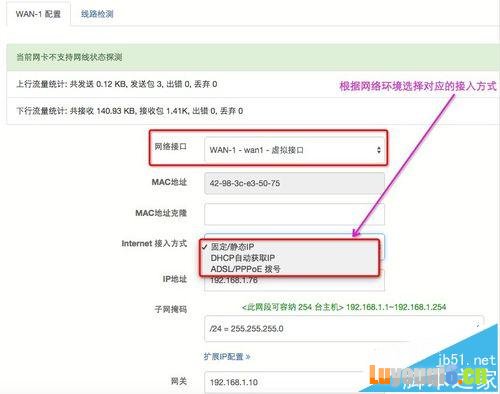The height and width of the screenshot is (394, 500).
Task: Click the 网络接口 label
Action: [170, 147]
